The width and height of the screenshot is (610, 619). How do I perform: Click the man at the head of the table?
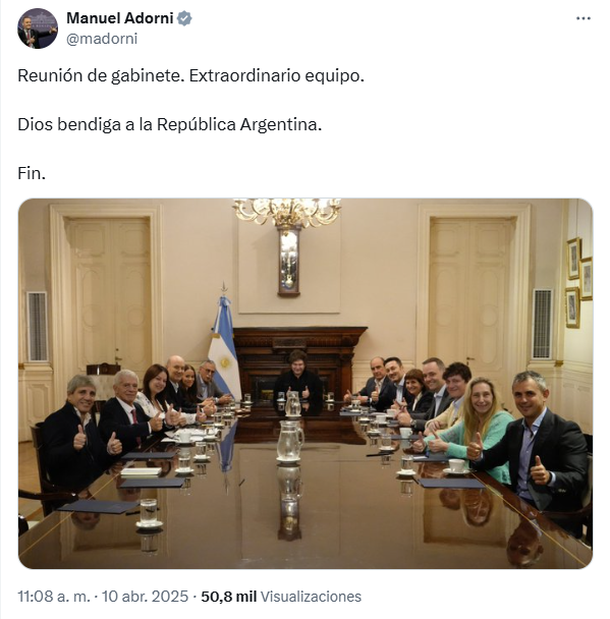click(x=298, y=381)
